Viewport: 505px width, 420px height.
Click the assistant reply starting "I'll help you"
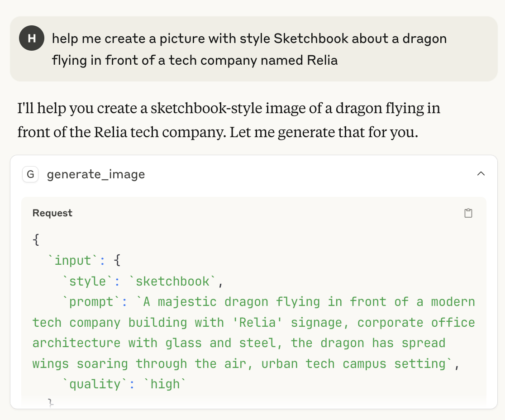coord(229,120)
